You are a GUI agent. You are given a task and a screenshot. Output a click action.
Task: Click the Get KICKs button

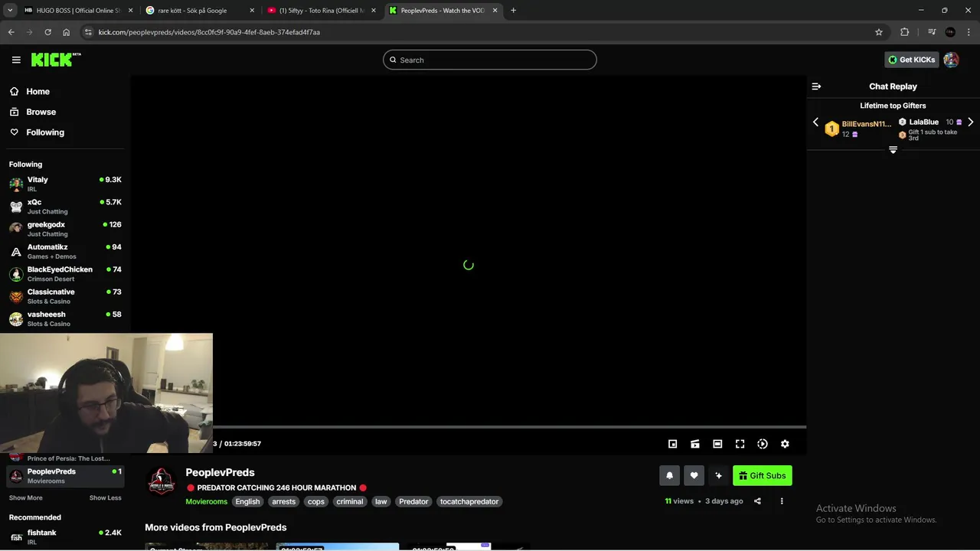(911, 60)
